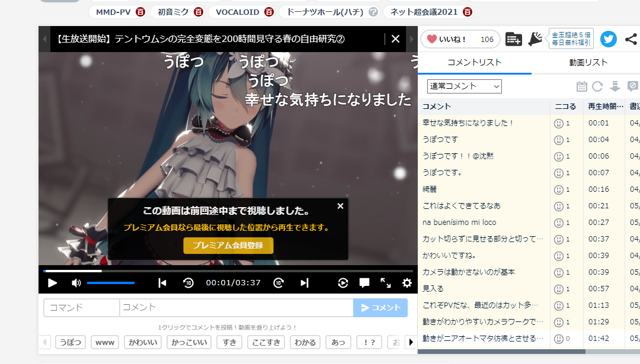Select the 動きがニアオートマタ comment row

click(529, 339)
